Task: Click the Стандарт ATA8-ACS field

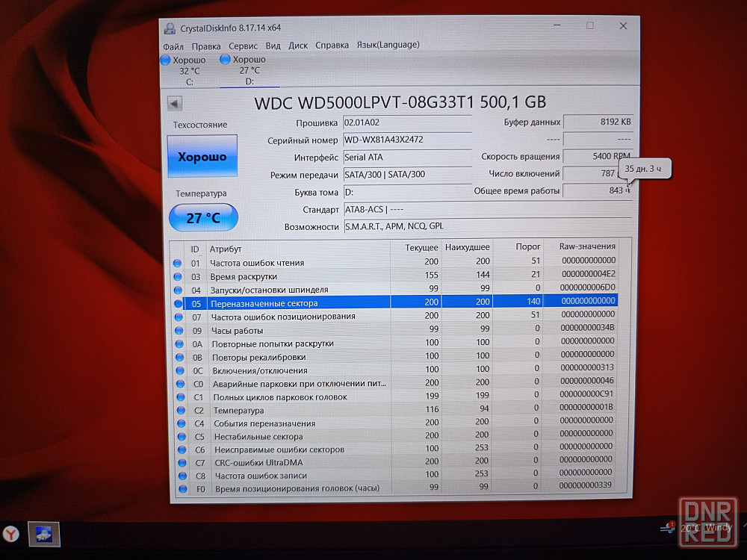Action: tap(487, 209)
